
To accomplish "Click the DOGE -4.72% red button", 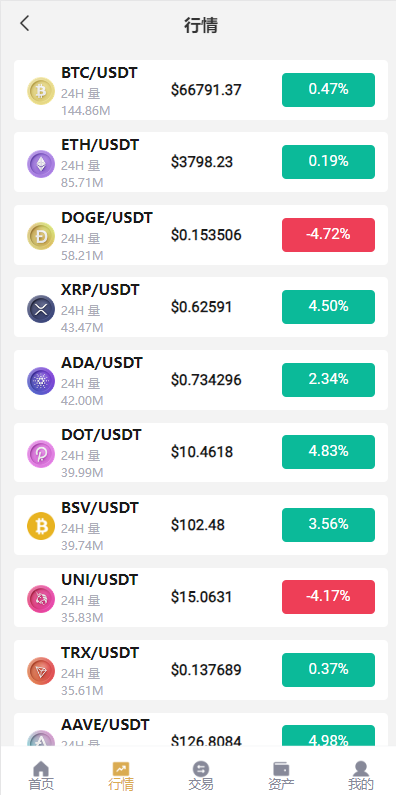I will click(x=329, y=235).
